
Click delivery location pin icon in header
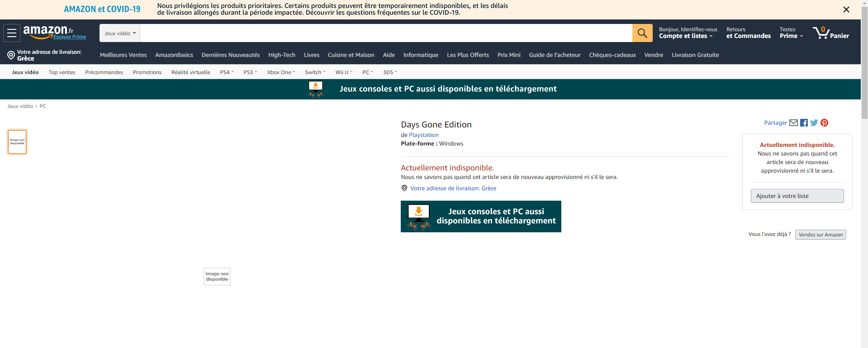(11, 55)
